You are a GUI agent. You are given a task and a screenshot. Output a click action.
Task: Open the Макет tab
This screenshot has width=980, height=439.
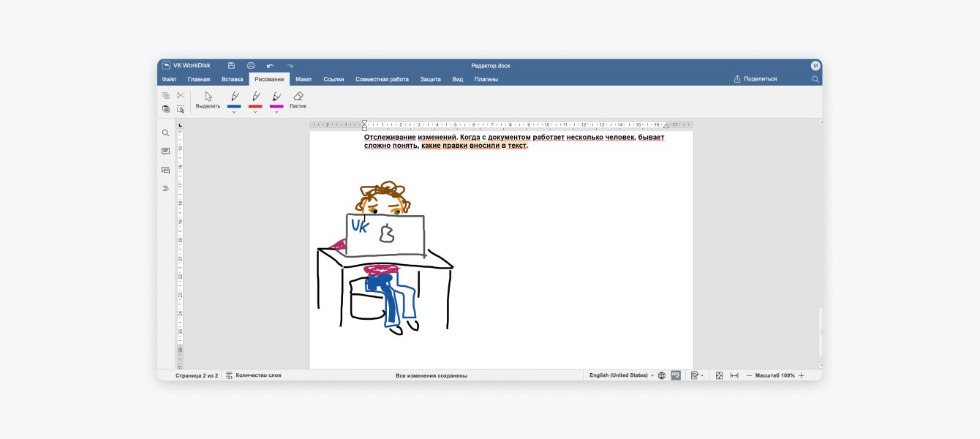pos(304,79)
